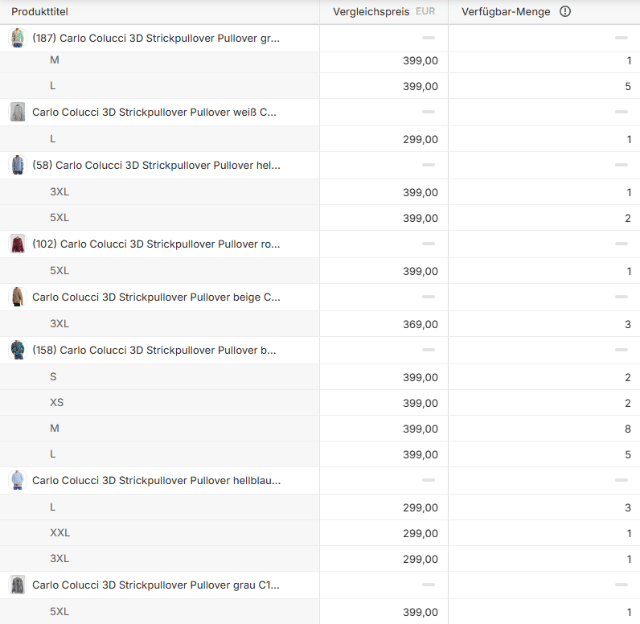Click the white Carlo Colucci pullover thumbnail
Image resolution: width=640 pixels, height=624 pixels.
(17, 112)
